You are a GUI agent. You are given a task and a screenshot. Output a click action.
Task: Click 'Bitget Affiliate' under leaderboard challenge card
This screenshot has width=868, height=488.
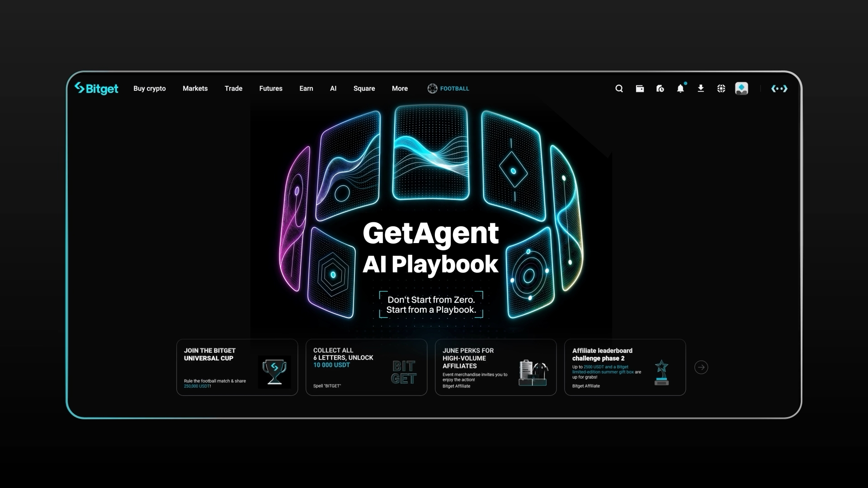coord(586,386)
